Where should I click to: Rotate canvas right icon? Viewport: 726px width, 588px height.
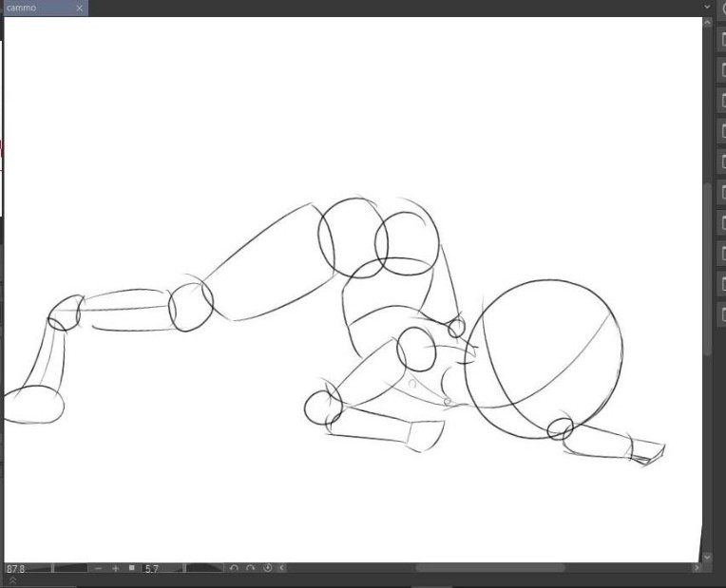(x=251, y=568)
